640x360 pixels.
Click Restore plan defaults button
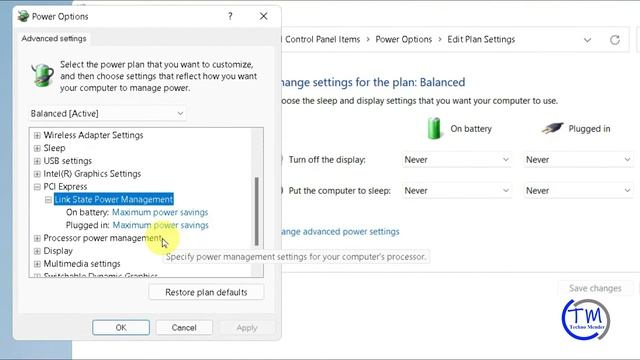206,292
